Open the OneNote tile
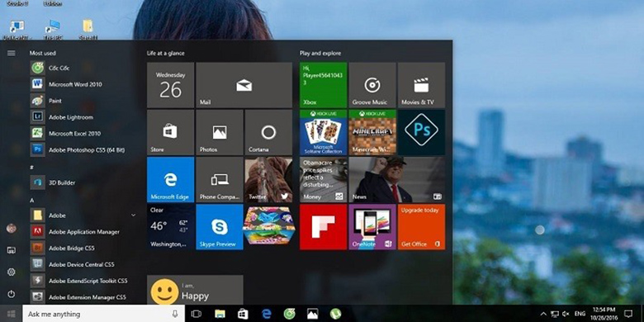 click(x=372, y=227)
